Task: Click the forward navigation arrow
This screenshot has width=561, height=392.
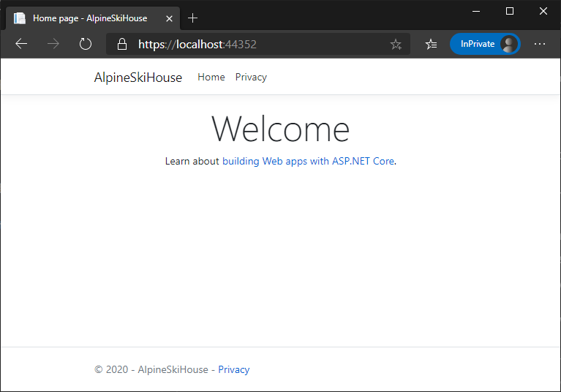Action: point(53,44)
